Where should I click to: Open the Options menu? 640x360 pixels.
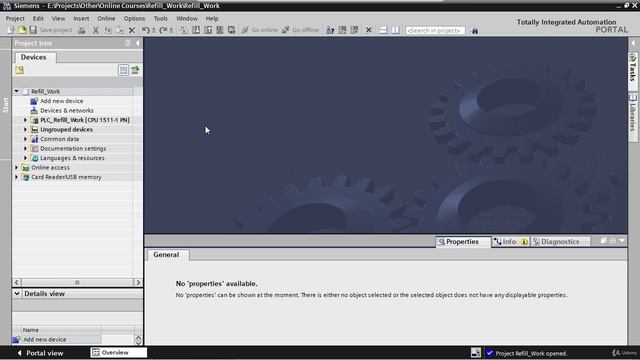point(134,18)
